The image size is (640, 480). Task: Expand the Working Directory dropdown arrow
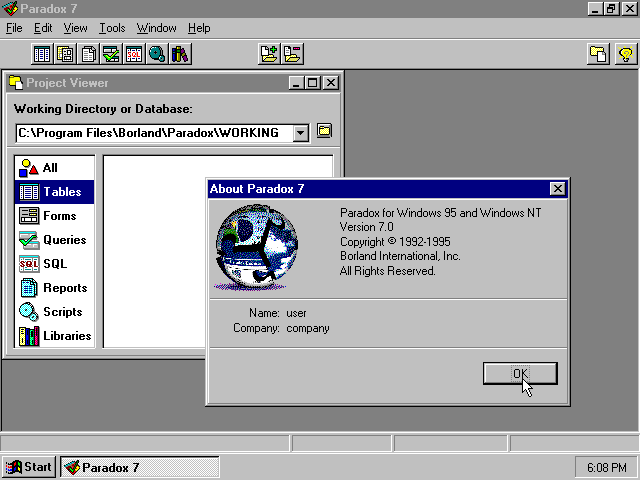[300, 133]
